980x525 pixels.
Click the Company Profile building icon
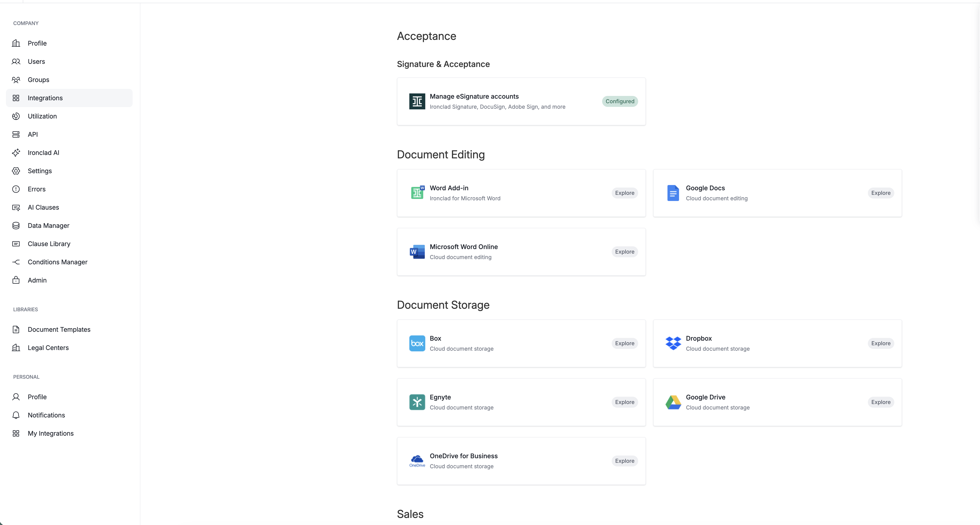[x=16, y=43]
